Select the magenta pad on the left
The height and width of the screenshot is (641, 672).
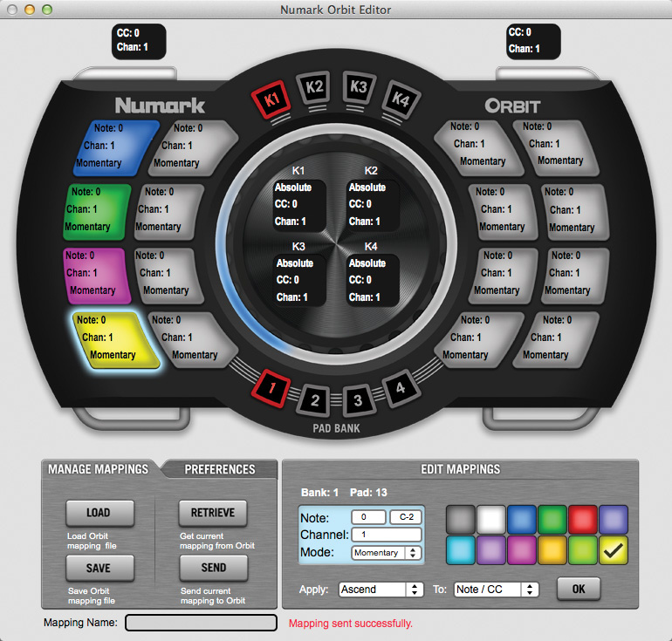click(96, 276)
